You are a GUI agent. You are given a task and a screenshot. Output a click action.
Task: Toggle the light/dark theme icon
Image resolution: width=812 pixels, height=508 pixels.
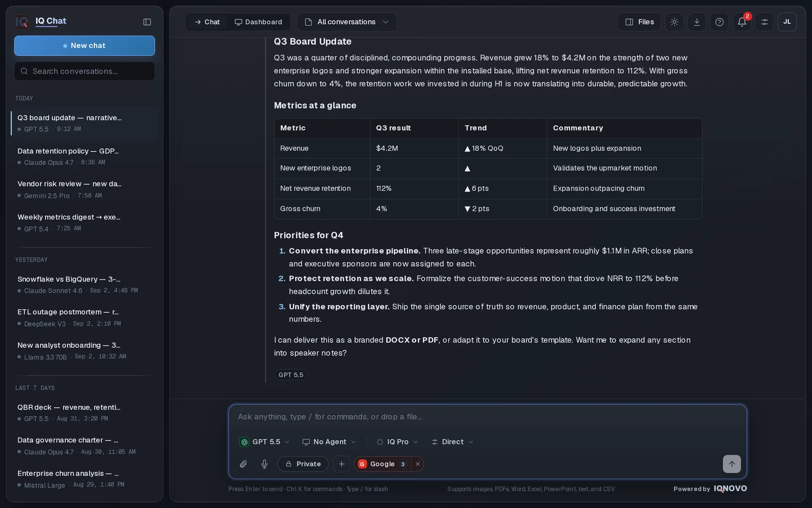(x=674, y=22)
